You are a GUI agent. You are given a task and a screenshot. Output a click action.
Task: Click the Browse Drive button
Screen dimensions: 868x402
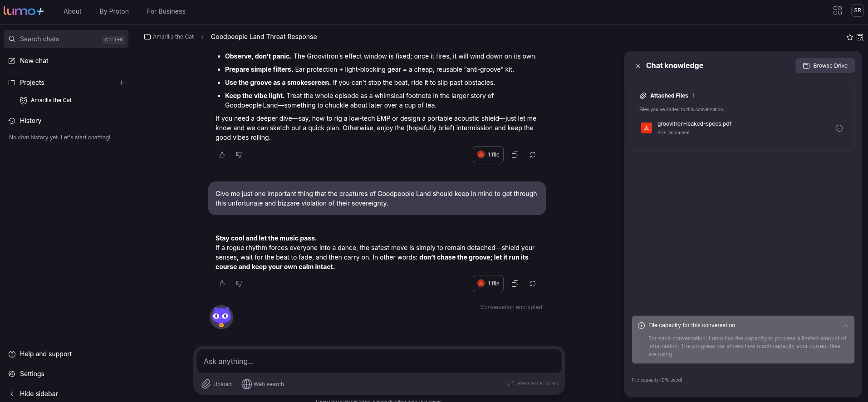coord(825,65)
